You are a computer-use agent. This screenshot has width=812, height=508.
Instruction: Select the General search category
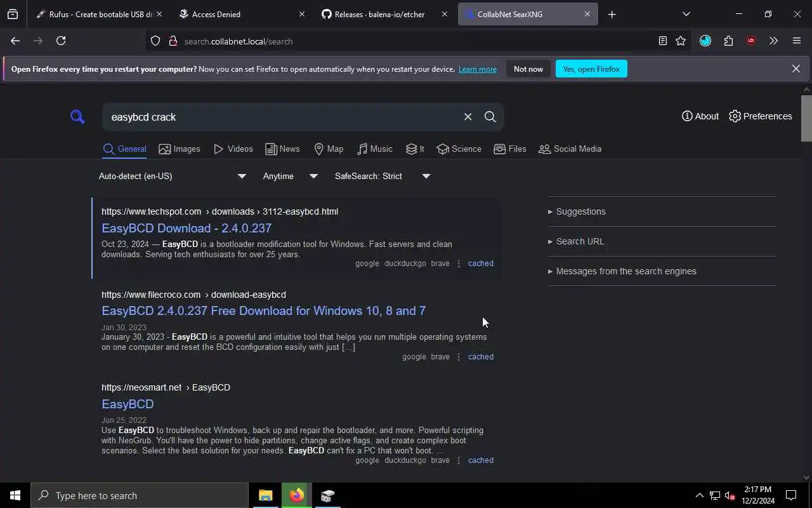coord(125,149)
